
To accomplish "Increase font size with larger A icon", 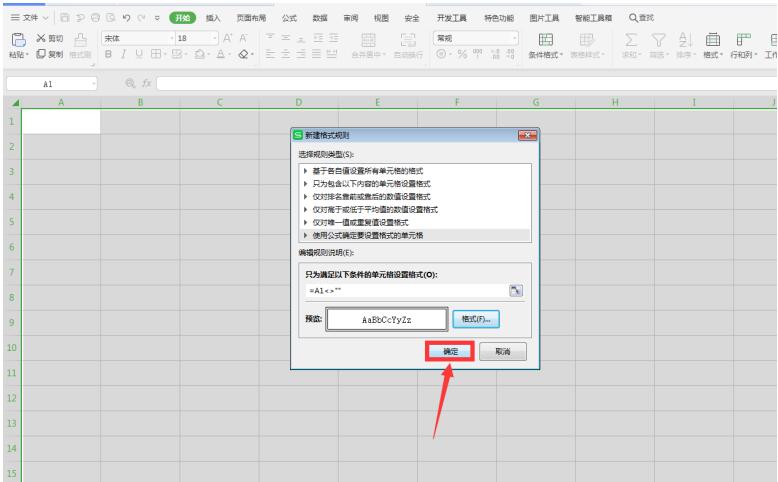I will [x=227, y=38].
